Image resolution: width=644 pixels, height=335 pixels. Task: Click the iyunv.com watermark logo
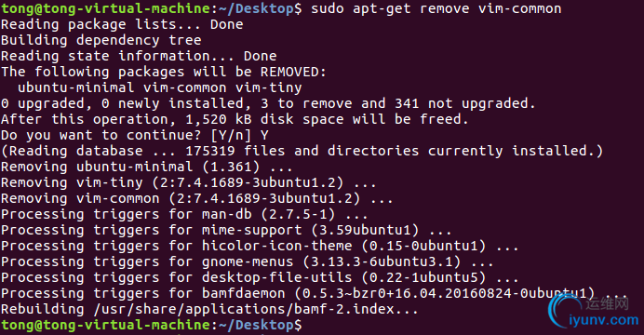tap(594, 314)
